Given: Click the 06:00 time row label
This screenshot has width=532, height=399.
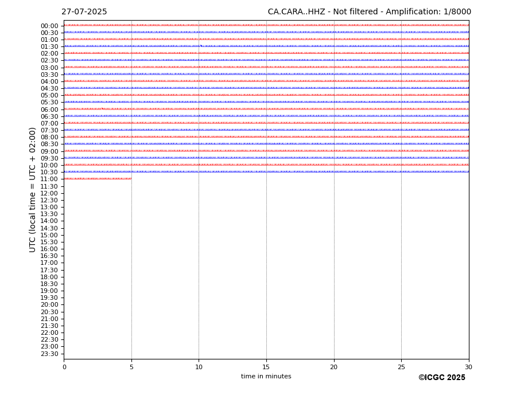Looking at the screenshot, I should pos(49,110).
